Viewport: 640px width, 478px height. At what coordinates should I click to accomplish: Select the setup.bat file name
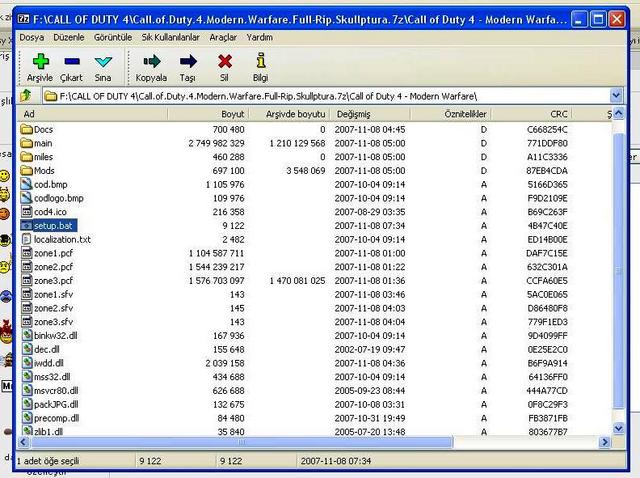pos(53,226)
